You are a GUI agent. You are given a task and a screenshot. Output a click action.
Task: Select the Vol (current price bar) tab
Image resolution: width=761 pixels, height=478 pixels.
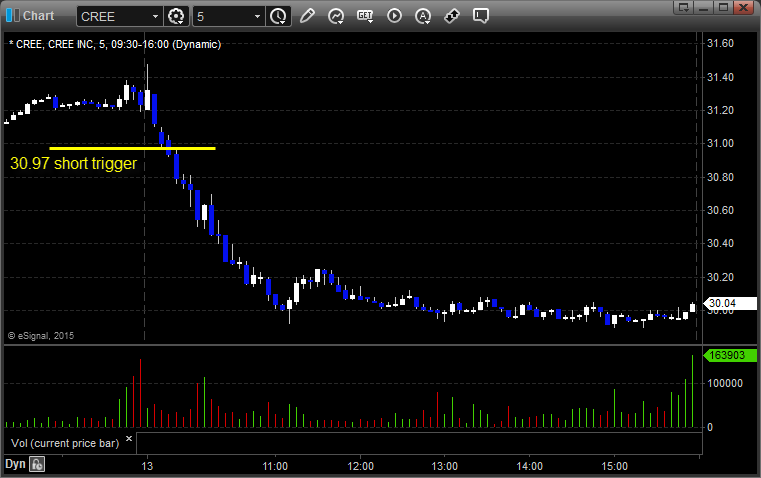64,442
